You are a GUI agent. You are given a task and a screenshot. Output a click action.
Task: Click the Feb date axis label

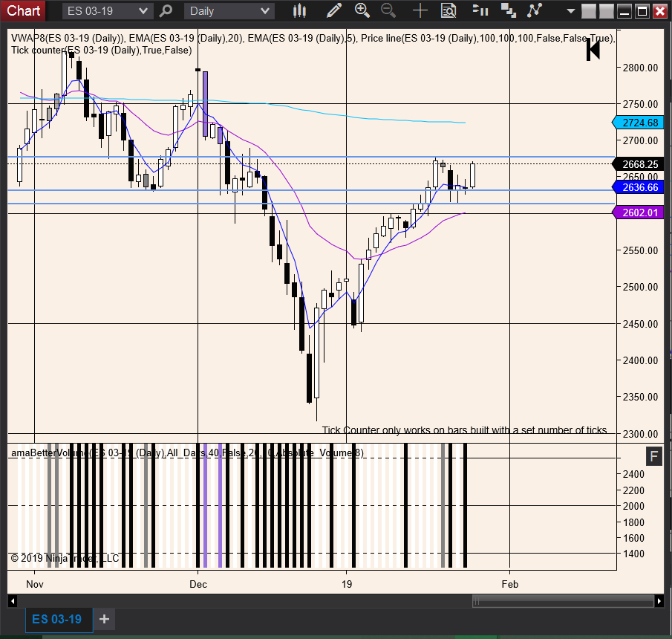pyautogui.click(x=510, y=584)
